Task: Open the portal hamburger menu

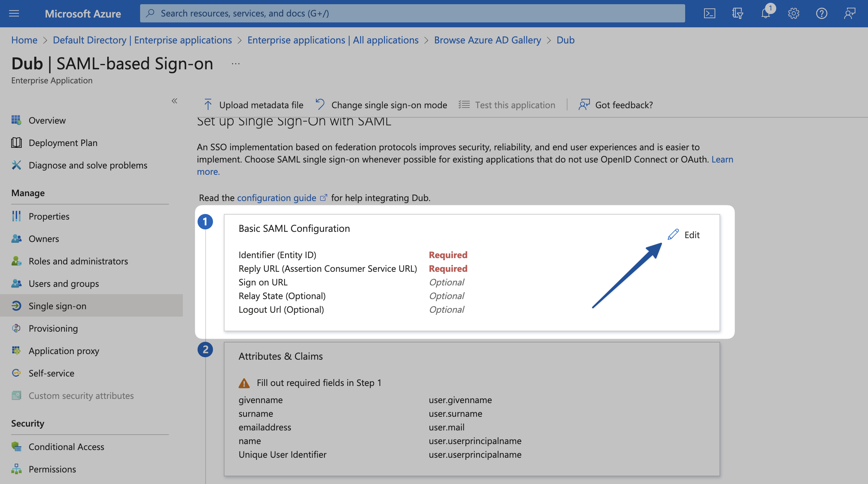Action: [14, 13]
